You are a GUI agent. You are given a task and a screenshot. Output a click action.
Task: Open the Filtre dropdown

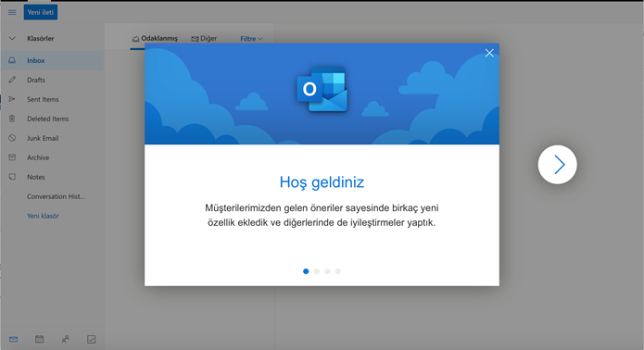click(251, 39)
